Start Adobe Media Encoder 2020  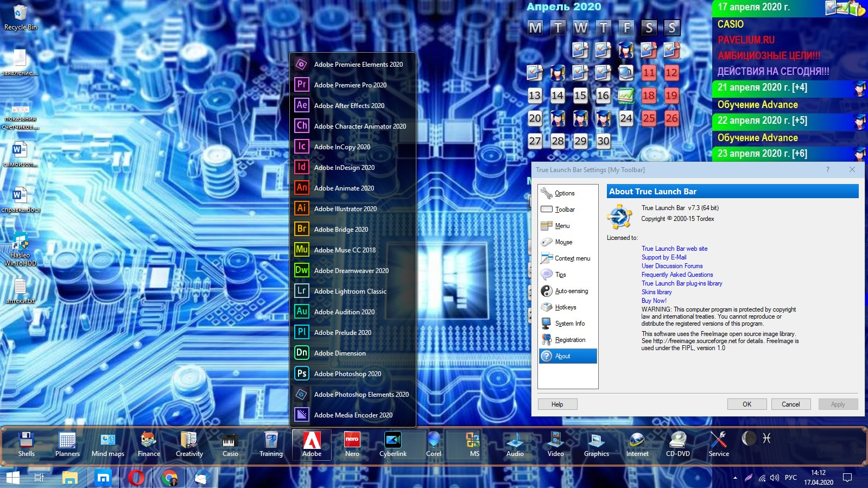click(x=353, y=415)
